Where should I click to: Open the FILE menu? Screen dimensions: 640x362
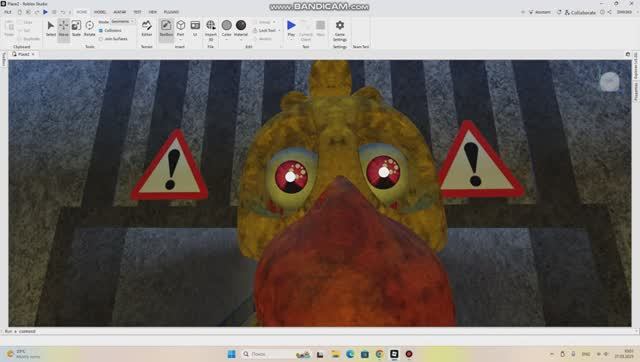click(8, 12)
